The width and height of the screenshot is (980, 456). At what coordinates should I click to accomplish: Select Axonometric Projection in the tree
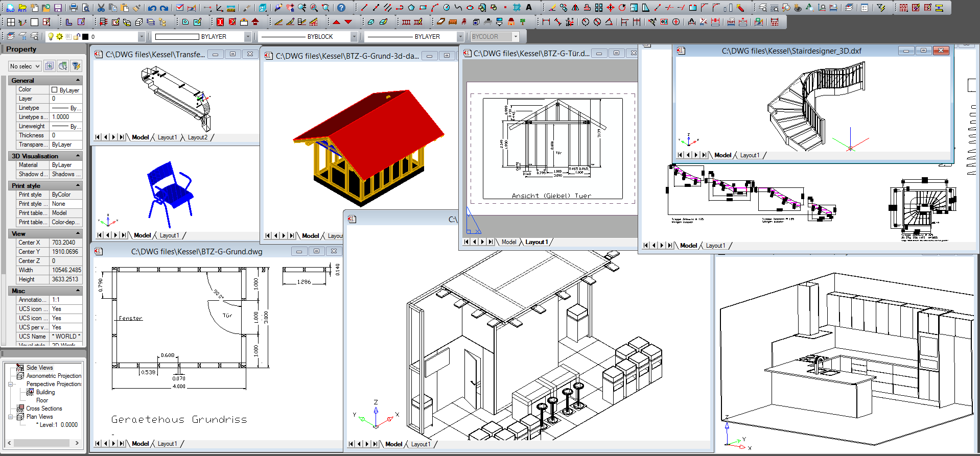pyautogui.click(x=54, y=376)
